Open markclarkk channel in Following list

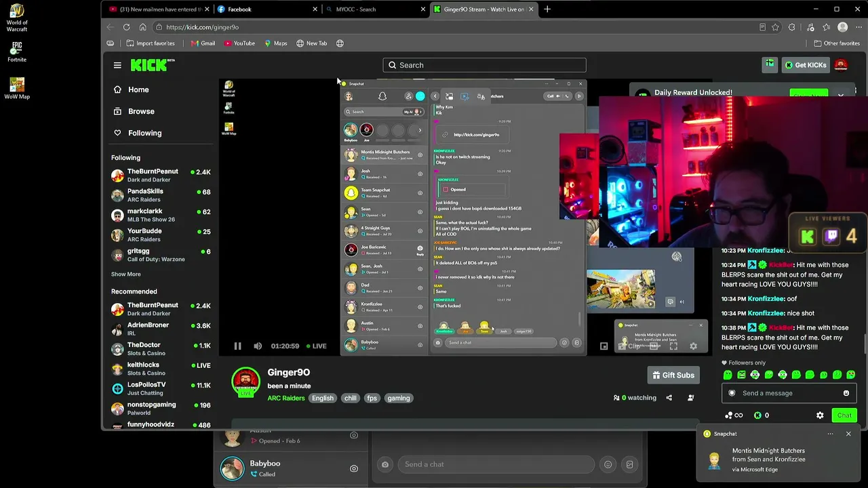[161, 216]
